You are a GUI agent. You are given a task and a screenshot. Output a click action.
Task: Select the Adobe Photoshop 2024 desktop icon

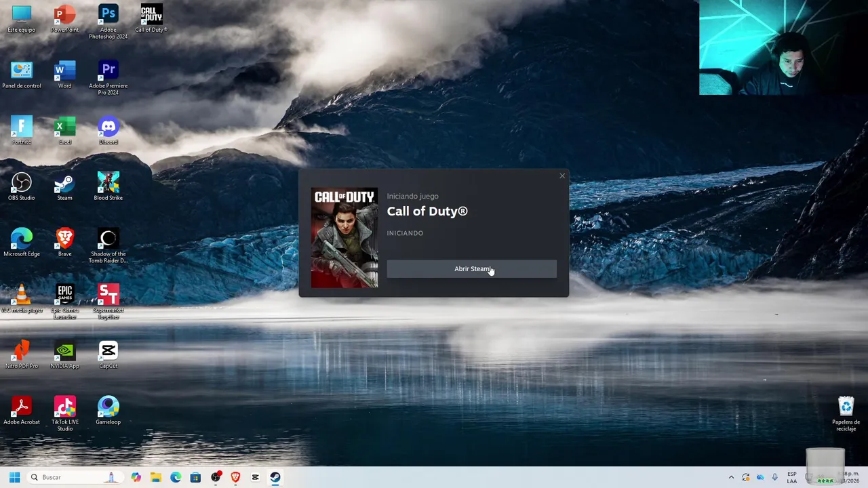(108, 22)
